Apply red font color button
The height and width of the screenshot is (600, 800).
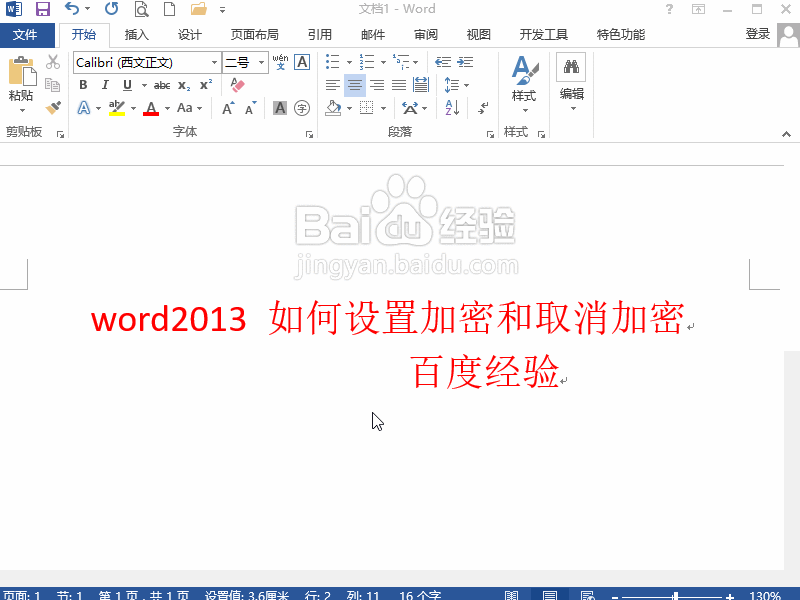151,108
